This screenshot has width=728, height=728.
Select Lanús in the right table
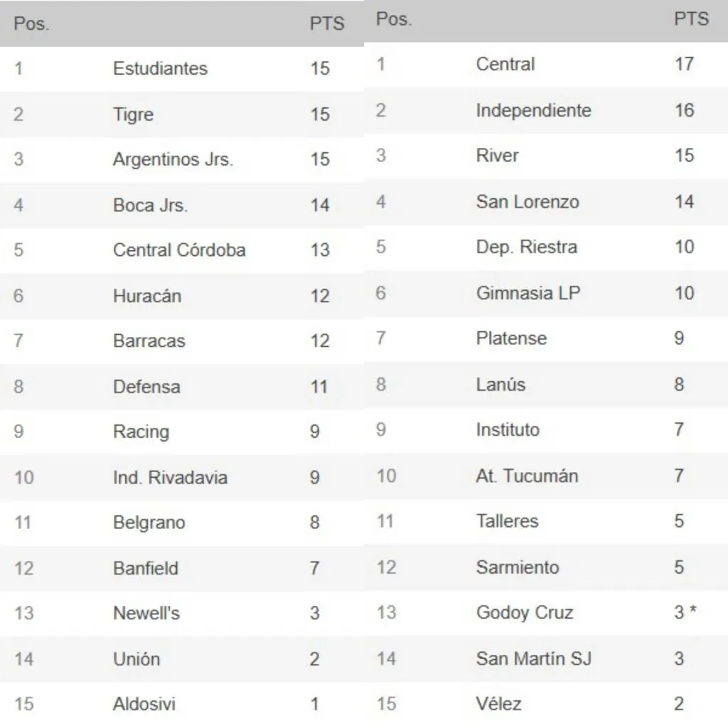pos(500,385)
